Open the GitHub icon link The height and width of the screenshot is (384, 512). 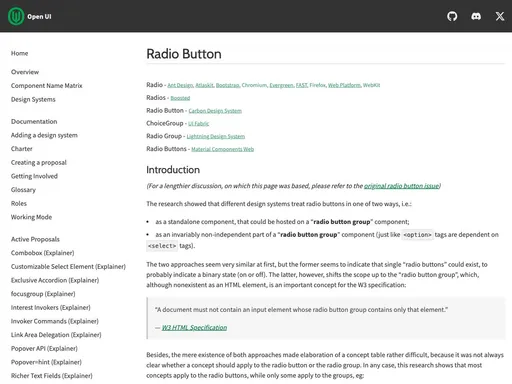tap(452, 16)
